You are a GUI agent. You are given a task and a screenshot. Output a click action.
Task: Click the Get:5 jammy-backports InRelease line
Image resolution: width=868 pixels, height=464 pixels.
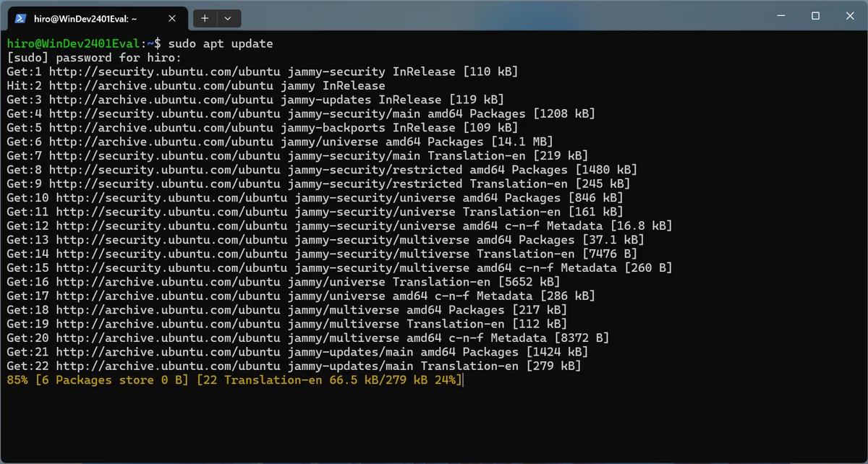(x=263, y=128)
